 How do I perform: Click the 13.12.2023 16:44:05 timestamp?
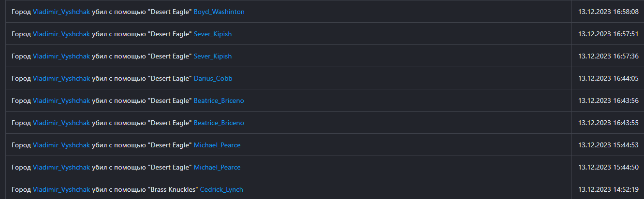pyautogui.click(x=608, y=78)
